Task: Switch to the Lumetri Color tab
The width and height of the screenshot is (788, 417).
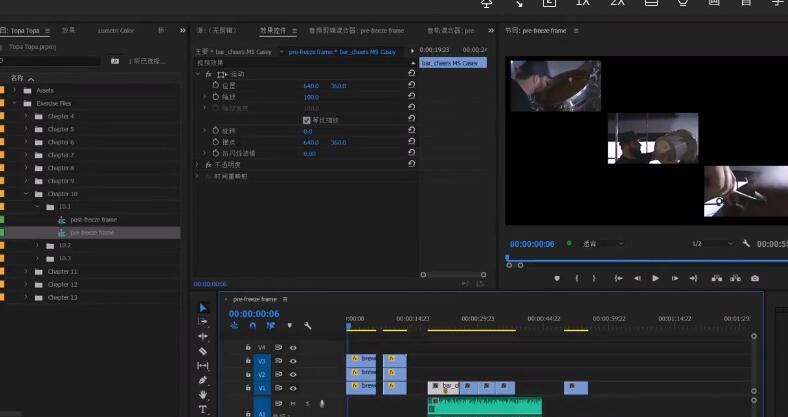Action: [x=115, y=31]
